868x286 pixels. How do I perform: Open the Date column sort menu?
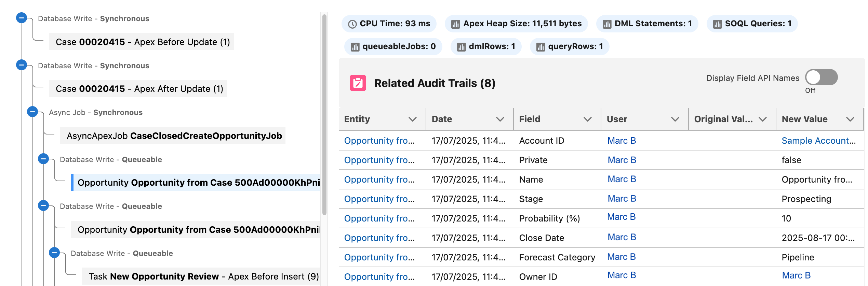(500, 119)
